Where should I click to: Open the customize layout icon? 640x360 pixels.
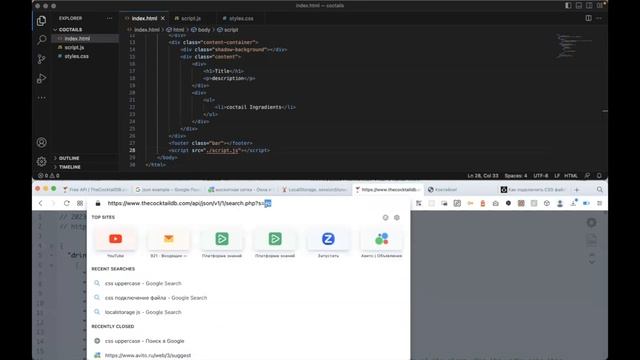point(600,6)
